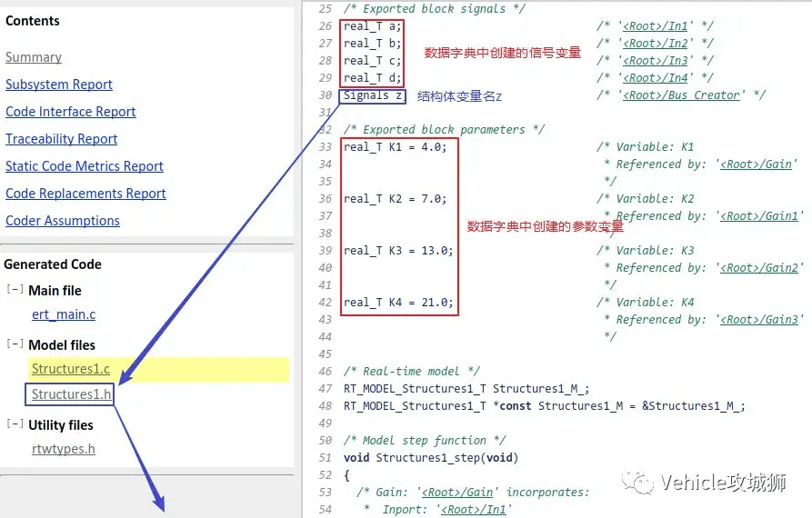Follow the <Root>/Gain link on line 34
Viewport: 812px width, 518px height.
point(756,164)
